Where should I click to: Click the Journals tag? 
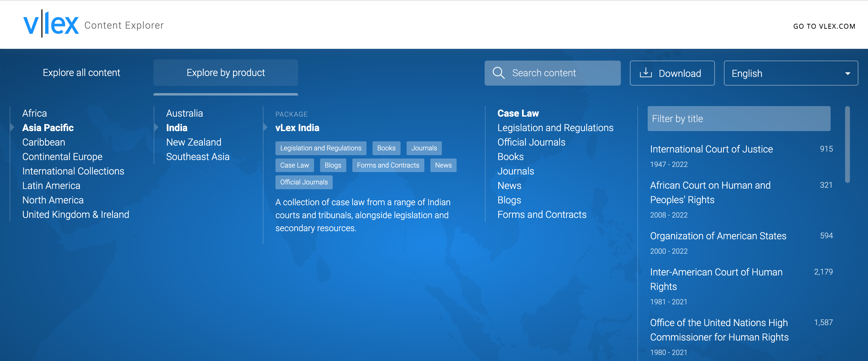click(424, 148)
